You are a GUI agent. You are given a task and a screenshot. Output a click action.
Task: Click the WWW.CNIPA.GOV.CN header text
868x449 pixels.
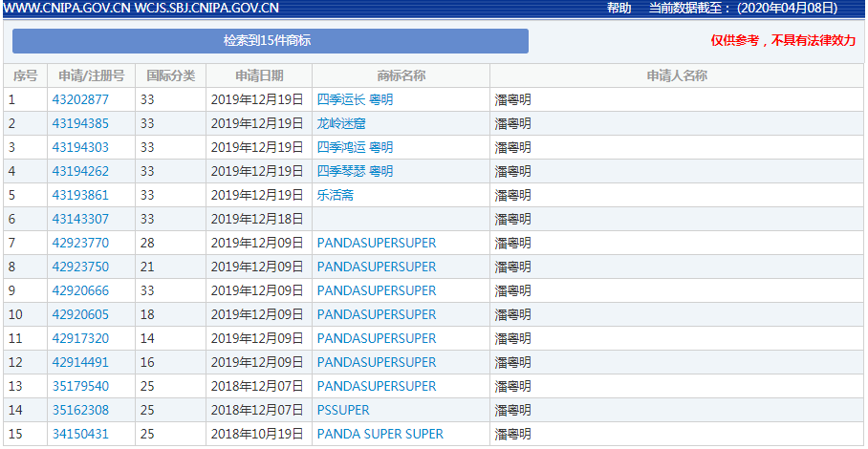pyautogui.click(x=66, y=8)
